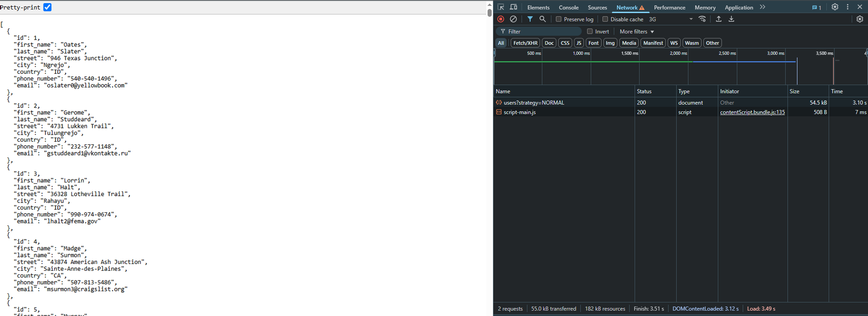Switch to the Sources tab
This screenshot has height=316, width=868.
(x=597, y=7)
